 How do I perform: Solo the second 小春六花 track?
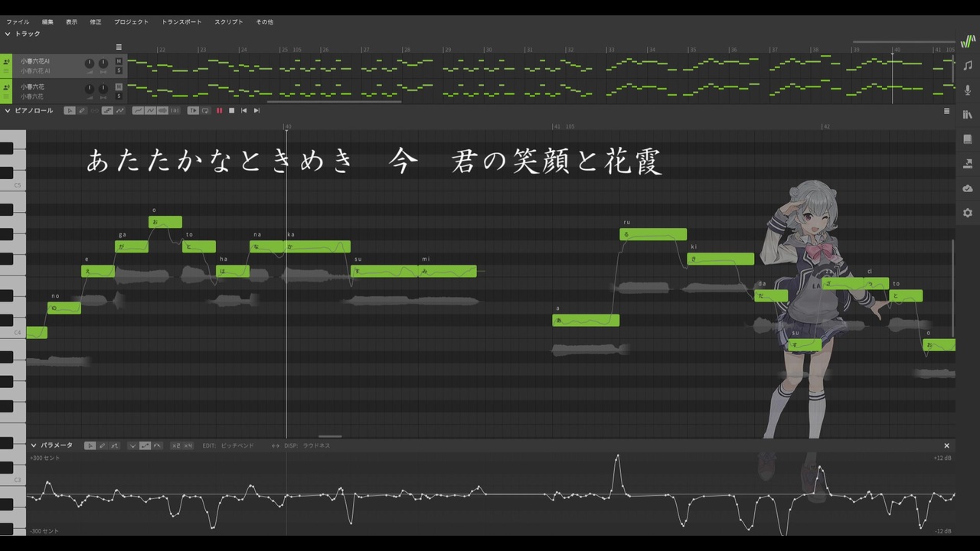click(119, 96)
